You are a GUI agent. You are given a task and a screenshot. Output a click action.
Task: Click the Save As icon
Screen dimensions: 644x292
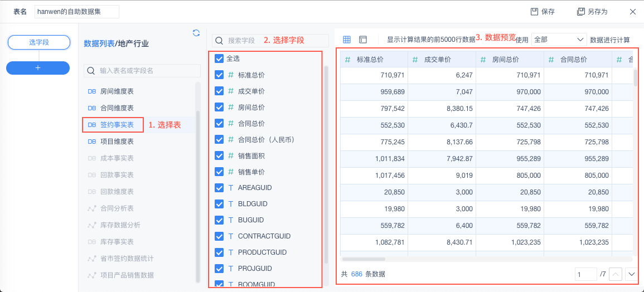[580, 11]
